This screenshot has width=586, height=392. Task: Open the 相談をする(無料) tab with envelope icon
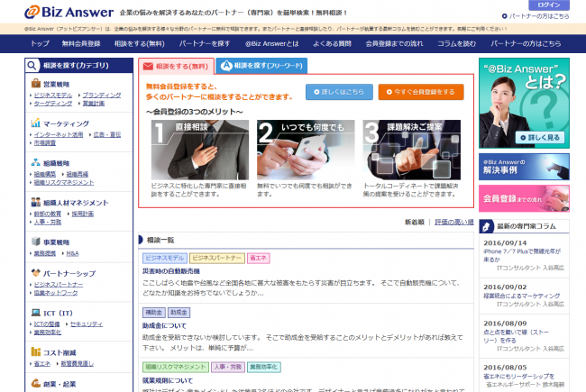tap(176, 66)
